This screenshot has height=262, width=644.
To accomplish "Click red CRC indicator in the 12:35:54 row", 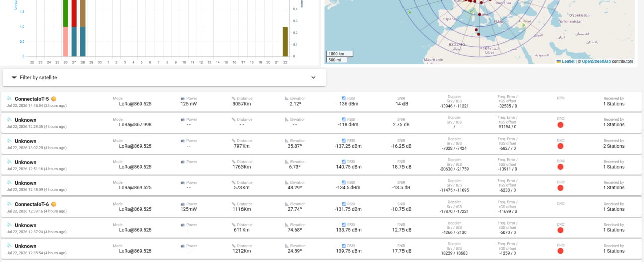I will pos(560,251).
